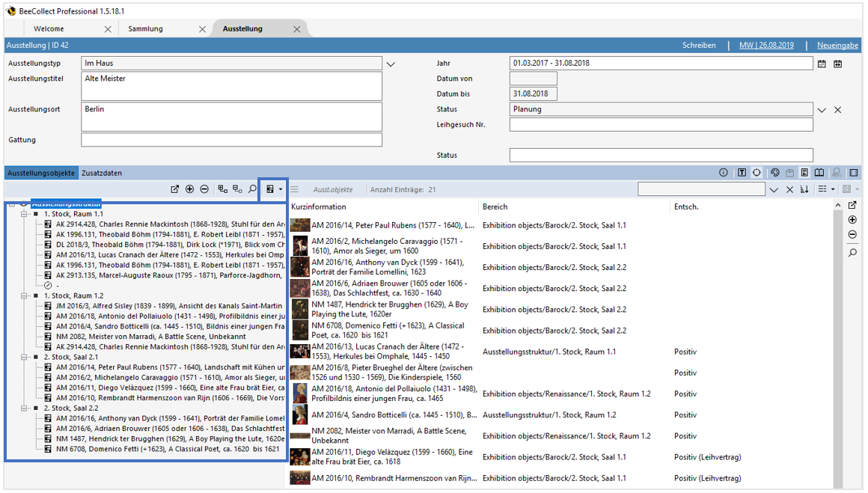Click the 'MW | 26.08.2019' link
This screenshot has height=493, width=868.
pyautogui.click(x=766, y=46)
